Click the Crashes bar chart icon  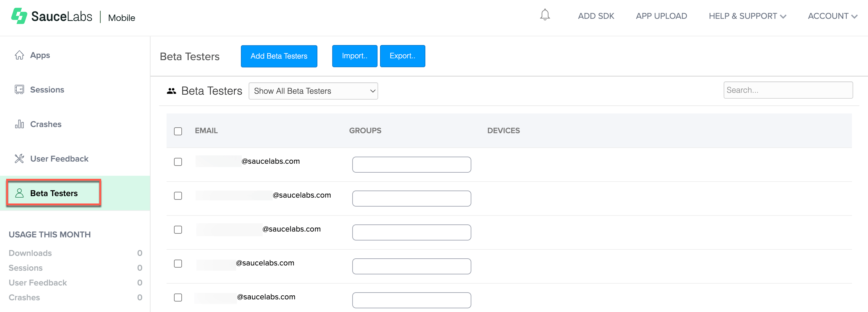pyautogui.click(x=19, y=124)
